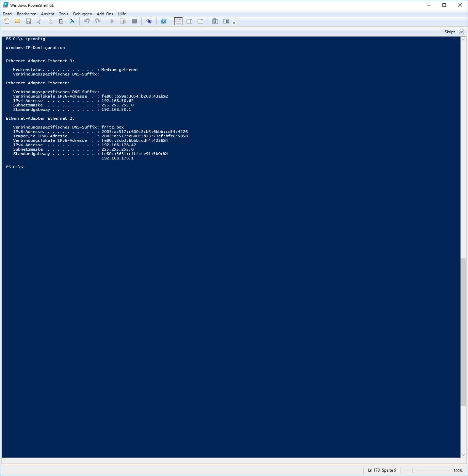Image resolution: width=468 pixels, height=476 pixels.
Task: Open the Add-Ons menu
Action: tap(105, 14)
